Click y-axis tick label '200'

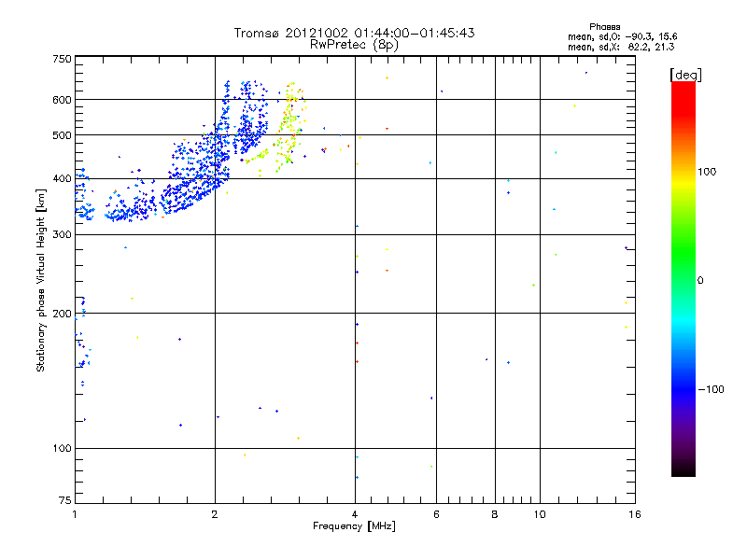point(62,314)
